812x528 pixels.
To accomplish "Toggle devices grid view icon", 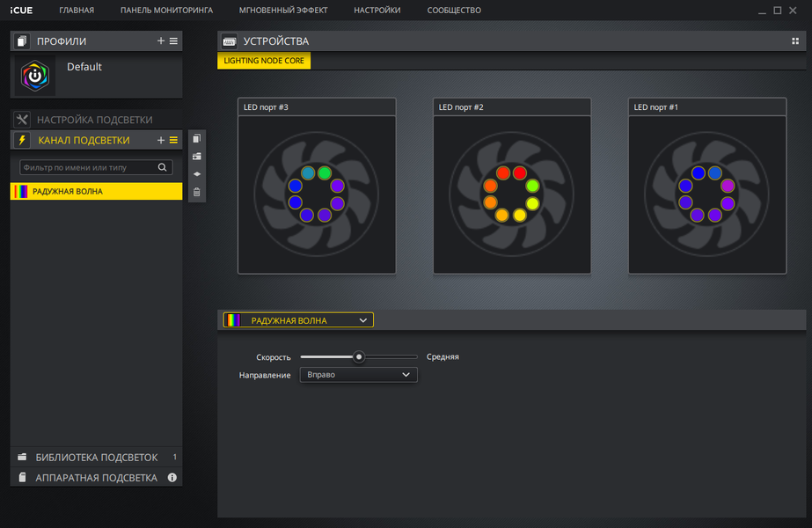I will point(795,41).
